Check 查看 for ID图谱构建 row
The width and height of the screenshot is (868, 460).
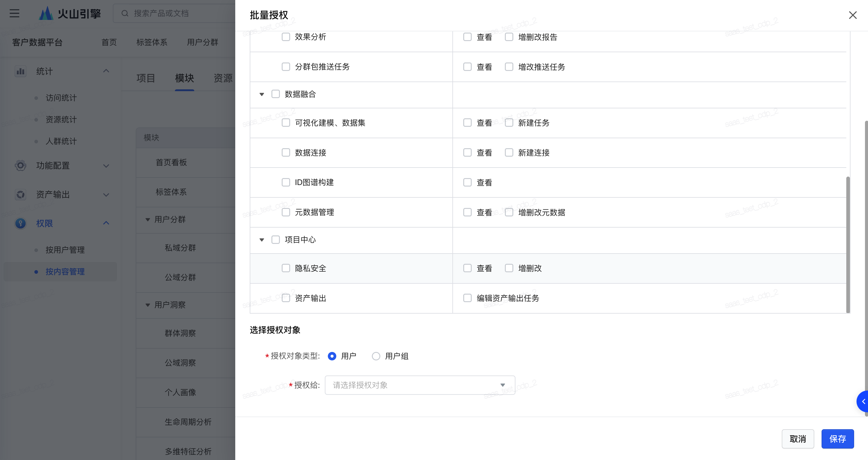click(x=467, y=182)
